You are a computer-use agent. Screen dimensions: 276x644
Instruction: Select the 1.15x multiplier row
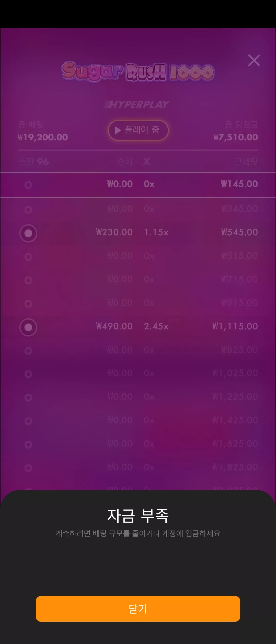138,233
